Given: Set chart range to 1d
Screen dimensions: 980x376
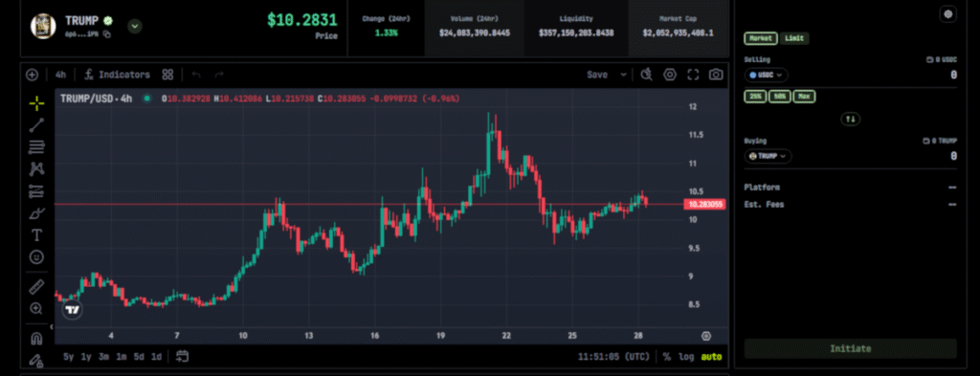Looking at the screenshot, I should [156, 357].
